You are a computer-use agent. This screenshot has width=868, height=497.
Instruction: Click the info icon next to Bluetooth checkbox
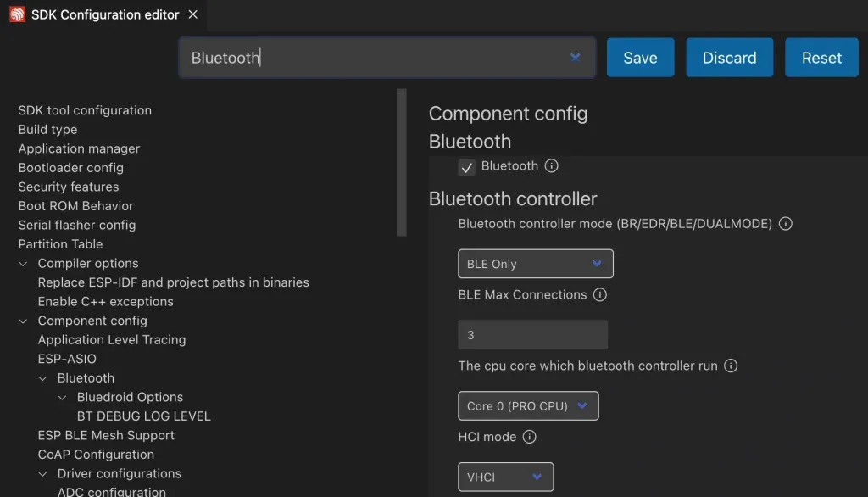click(552, 166)
